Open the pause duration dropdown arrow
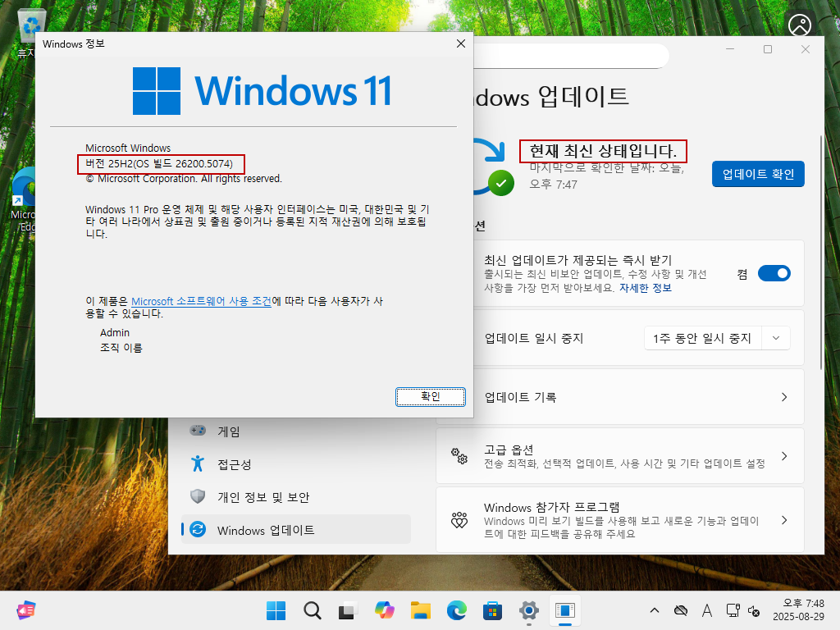 pos(776,338)
